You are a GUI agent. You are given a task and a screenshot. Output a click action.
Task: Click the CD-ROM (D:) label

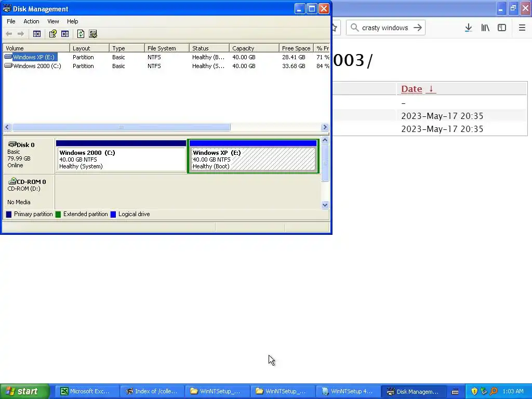click(x=24, y=189)
